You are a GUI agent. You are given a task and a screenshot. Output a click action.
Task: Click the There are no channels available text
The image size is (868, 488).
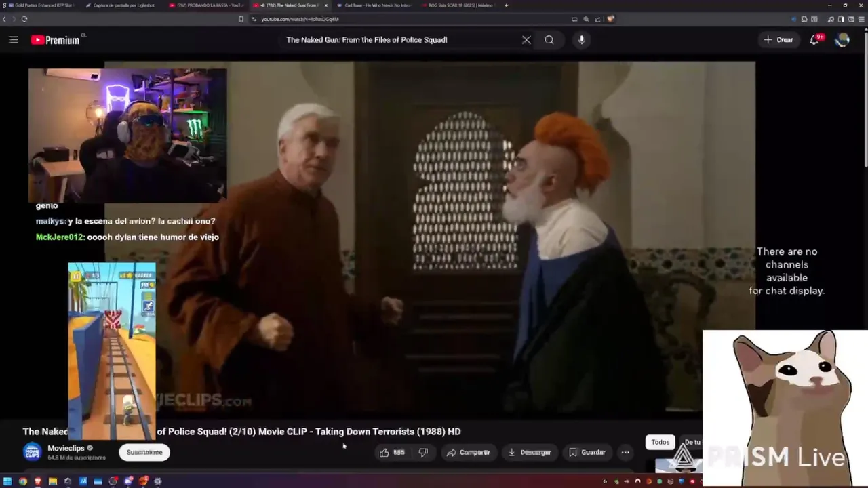787,271
